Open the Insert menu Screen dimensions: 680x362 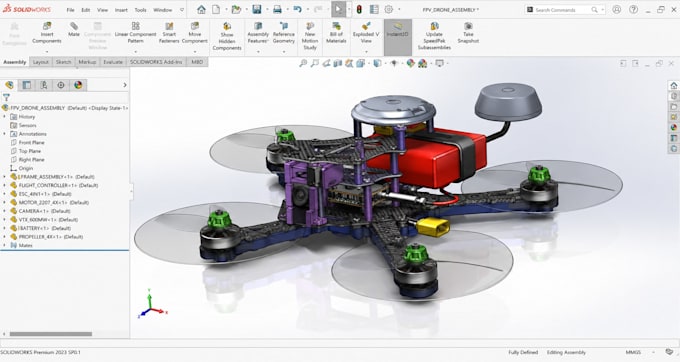point(121,10)
